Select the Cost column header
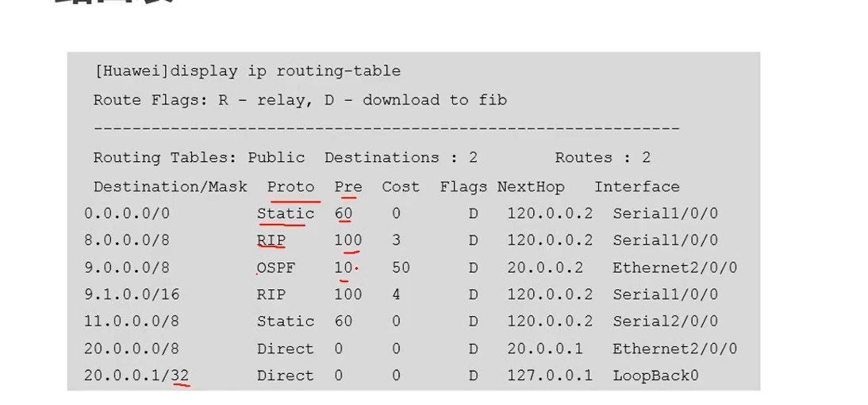The width and height of the screenshot is (868, 405). click(x=401, y=187)
